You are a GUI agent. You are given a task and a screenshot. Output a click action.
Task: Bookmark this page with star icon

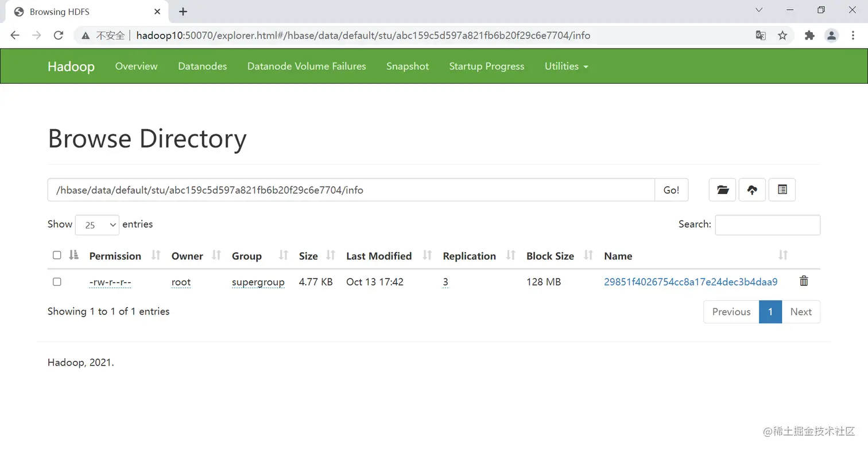(x=782, y=36)
